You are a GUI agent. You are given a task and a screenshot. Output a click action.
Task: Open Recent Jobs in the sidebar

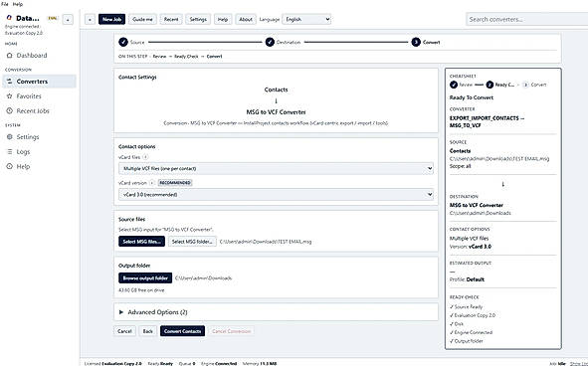click(x=39, y=111)
